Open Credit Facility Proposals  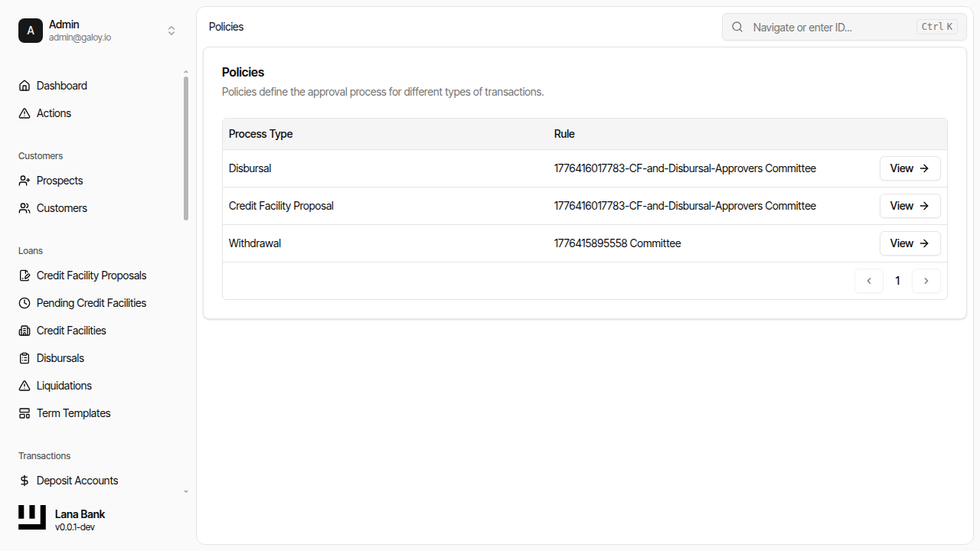coord(91,275)
